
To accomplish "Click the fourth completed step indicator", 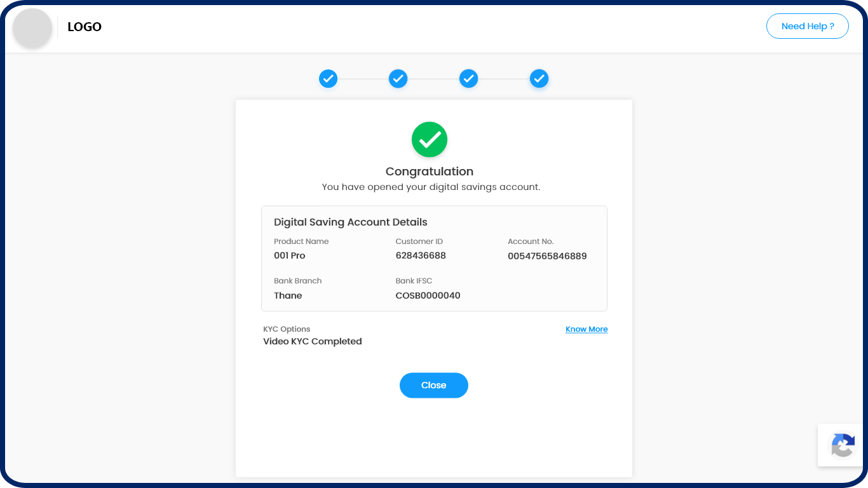I will [539, 79].
